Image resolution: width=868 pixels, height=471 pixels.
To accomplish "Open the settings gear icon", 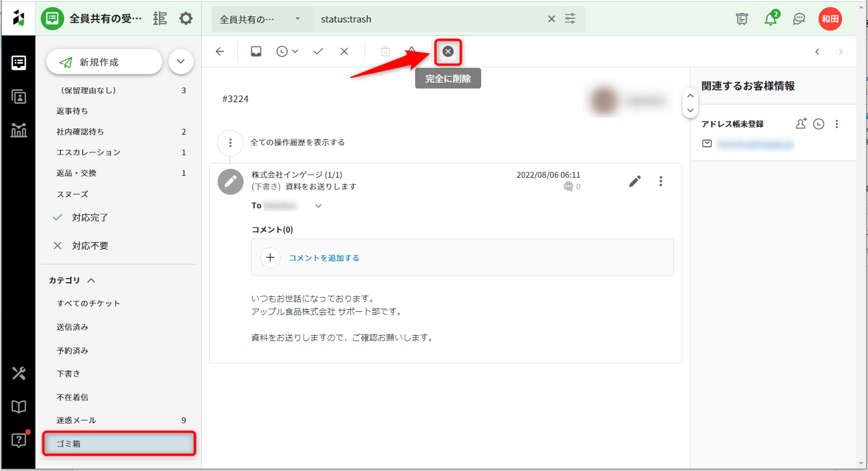I will [186, 19].
